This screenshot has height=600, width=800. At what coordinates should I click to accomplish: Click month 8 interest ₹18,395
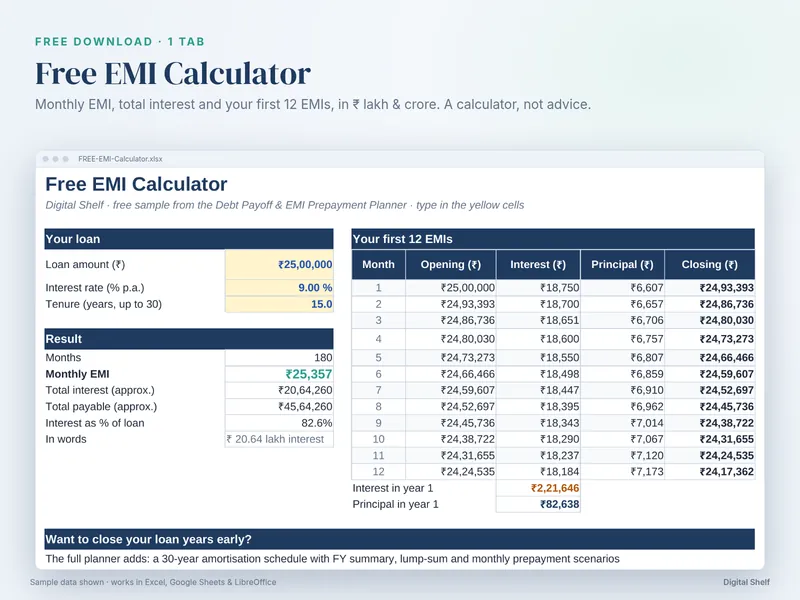[x=538, y=407]
